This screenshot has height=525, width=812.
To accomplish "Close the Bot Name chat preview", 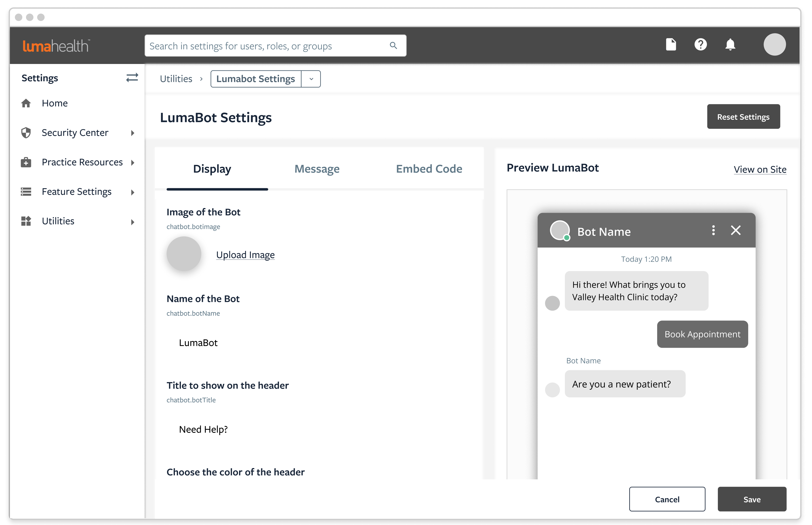I will click(736, 231).
